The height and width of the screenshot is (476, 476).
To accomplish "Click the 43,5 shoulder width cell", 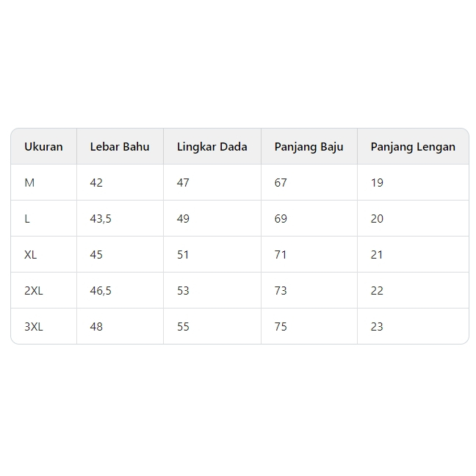I will tap(101, 218).
